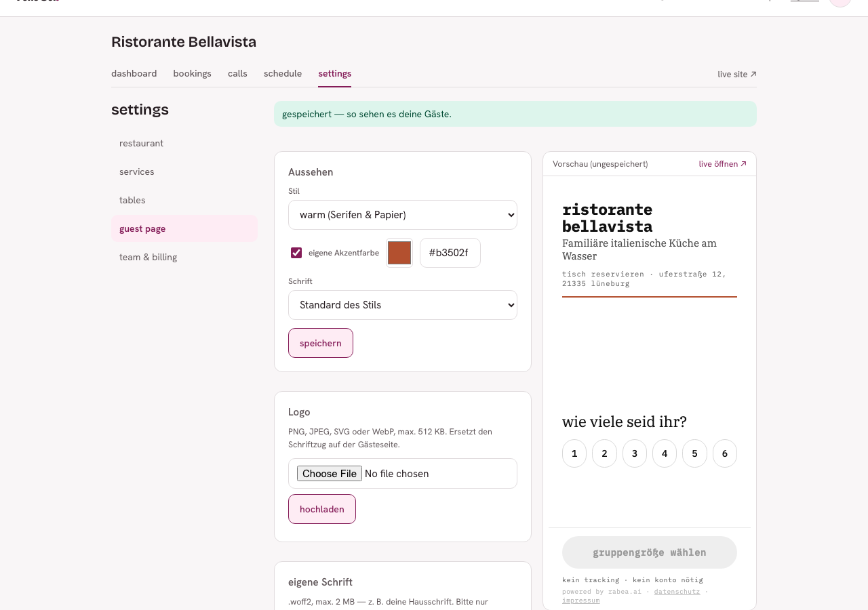Open tables settings section

coord(184,200)
